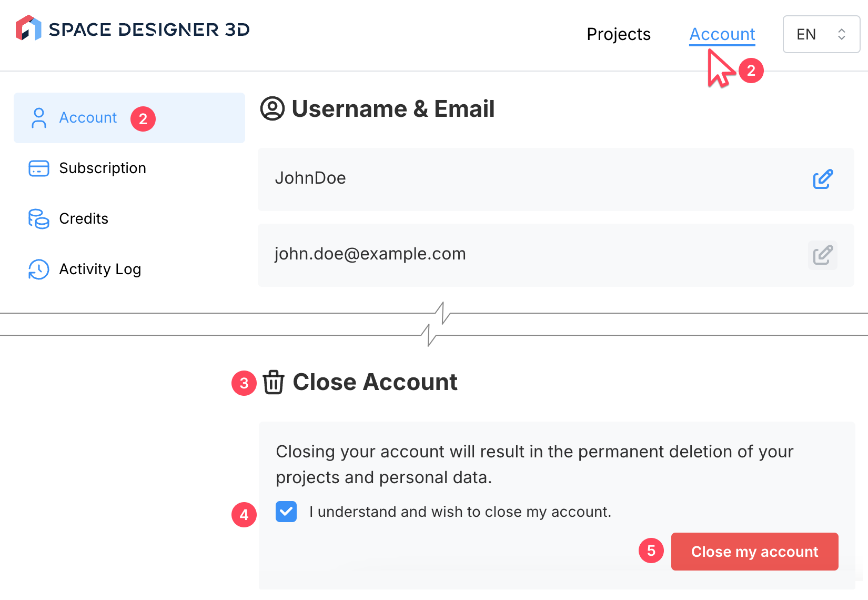Click the Subscription card icon in the sidebar
Screen dimensions: 868x600
pyautogui.click(x=38, y=168)
